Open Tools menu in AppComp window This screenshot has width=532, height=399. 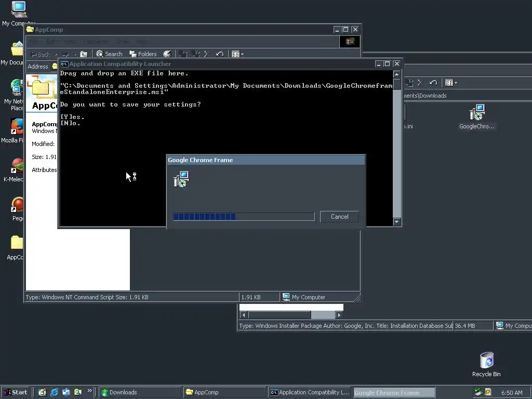point(122,42)
